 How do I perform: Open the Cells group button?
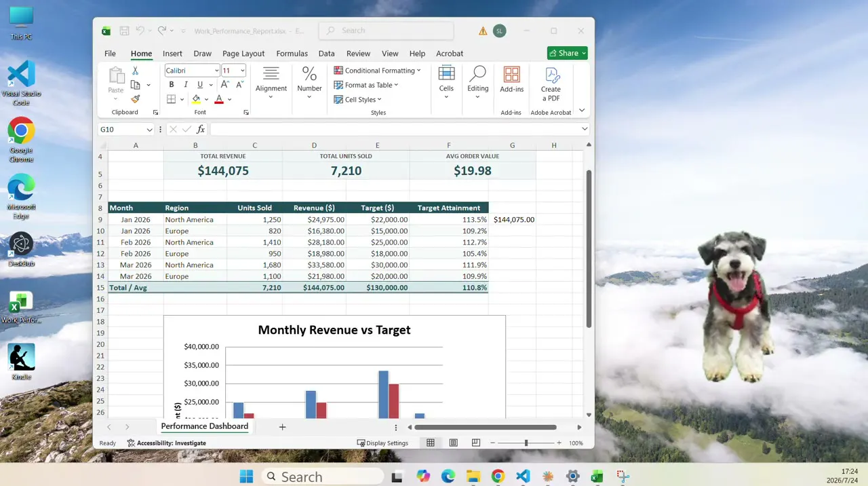point(446,83)
